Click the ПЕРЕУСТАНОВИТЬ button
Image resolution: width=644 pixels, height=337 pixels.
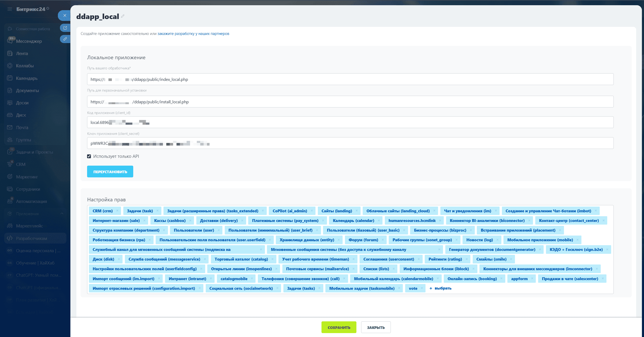tap(110, 172)
